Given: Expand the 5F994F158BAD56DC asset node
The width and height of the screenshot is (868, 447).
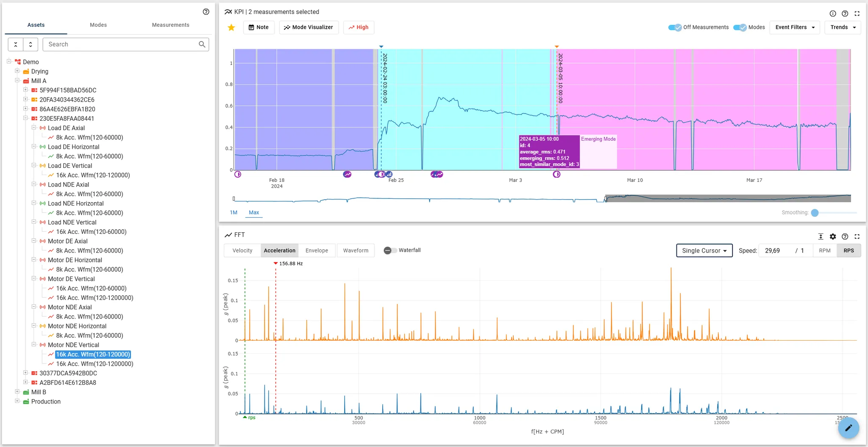Looking at the screenshot, I should [x=25, y=89].
